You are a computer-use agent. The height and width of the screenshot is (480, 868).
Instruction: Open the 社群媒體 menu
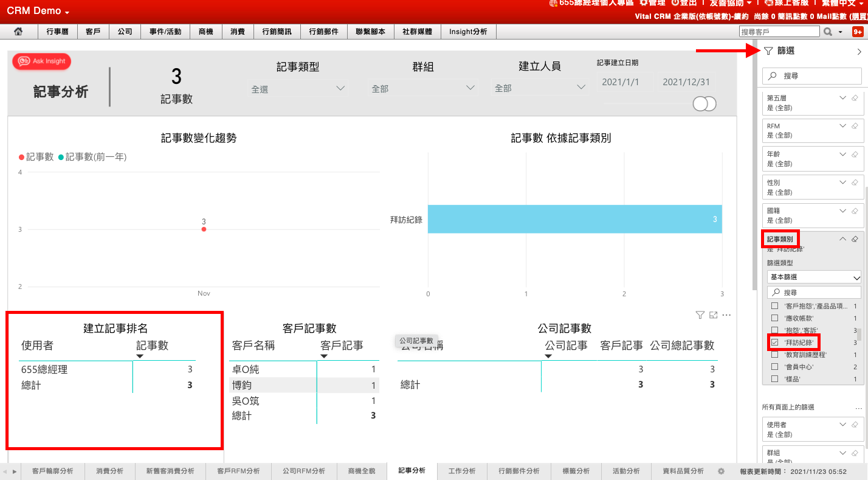[417, 32]
